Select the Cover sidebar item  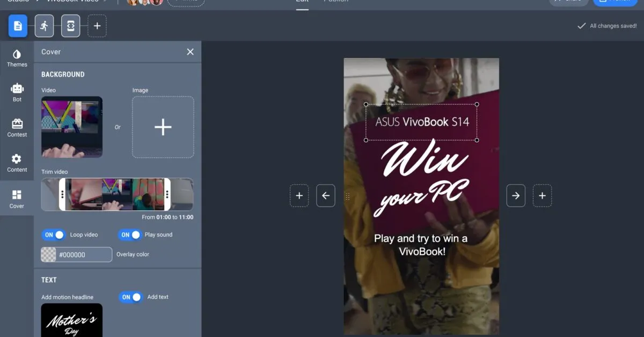pos(17,199)
